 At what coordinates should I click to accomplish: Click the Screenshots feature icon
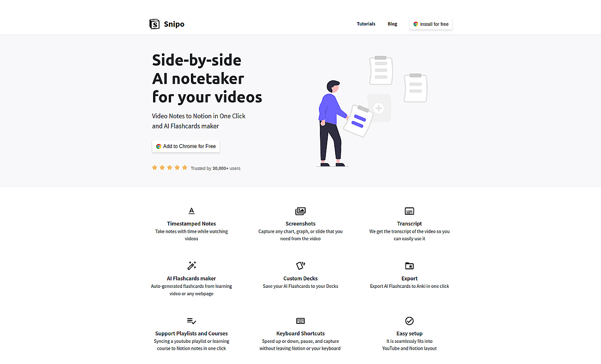tap(300, 211)
